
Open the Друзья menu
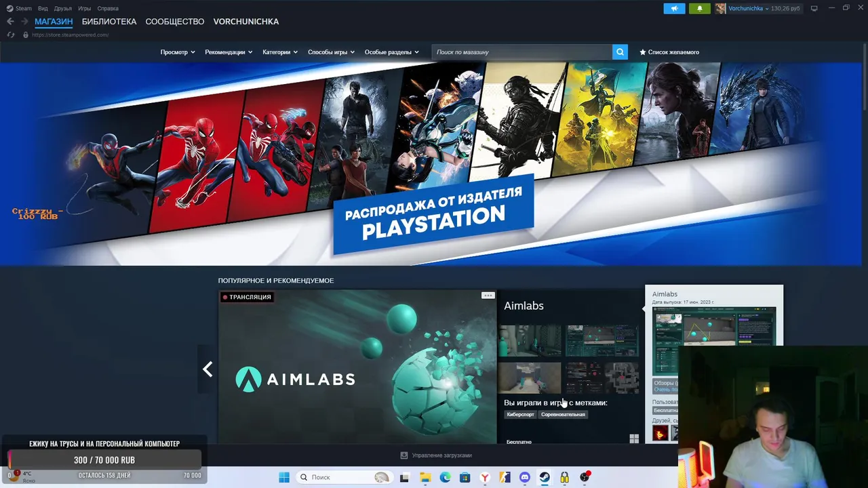(x=63, y=8)
